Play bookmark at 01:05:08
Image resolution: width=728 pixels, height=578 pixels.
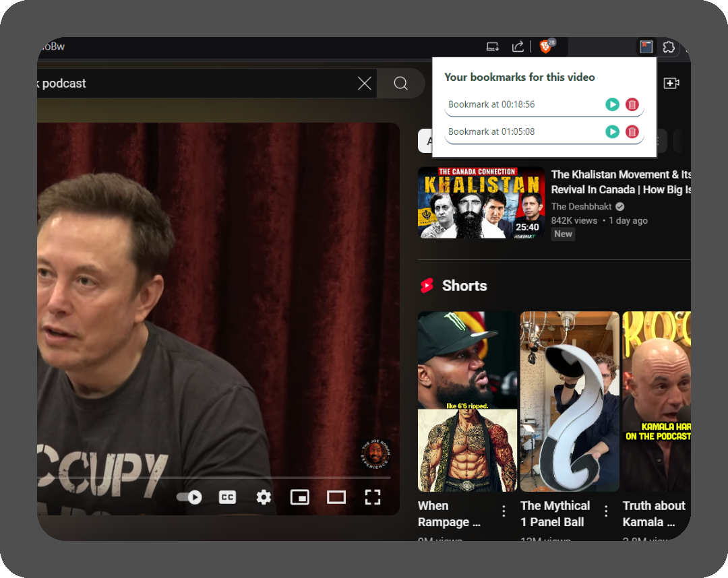click(x=612, y=131)
